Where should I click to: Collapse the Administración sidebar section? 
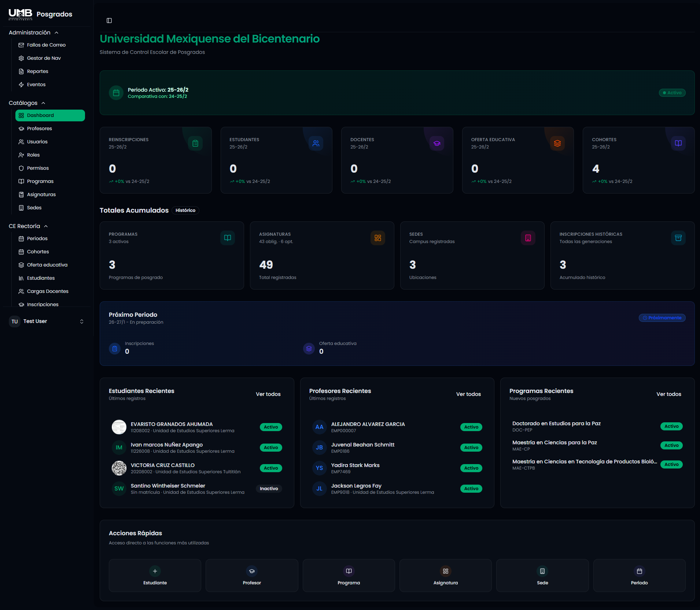34,33
